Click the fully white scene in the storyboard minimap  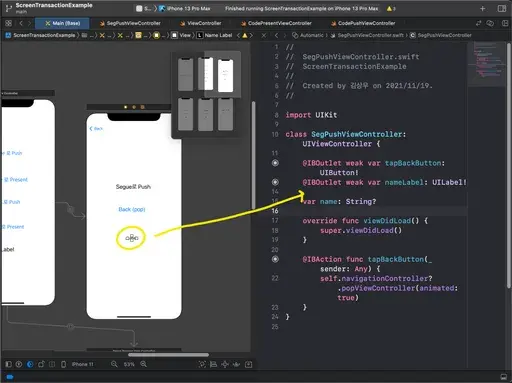point(225,76)
